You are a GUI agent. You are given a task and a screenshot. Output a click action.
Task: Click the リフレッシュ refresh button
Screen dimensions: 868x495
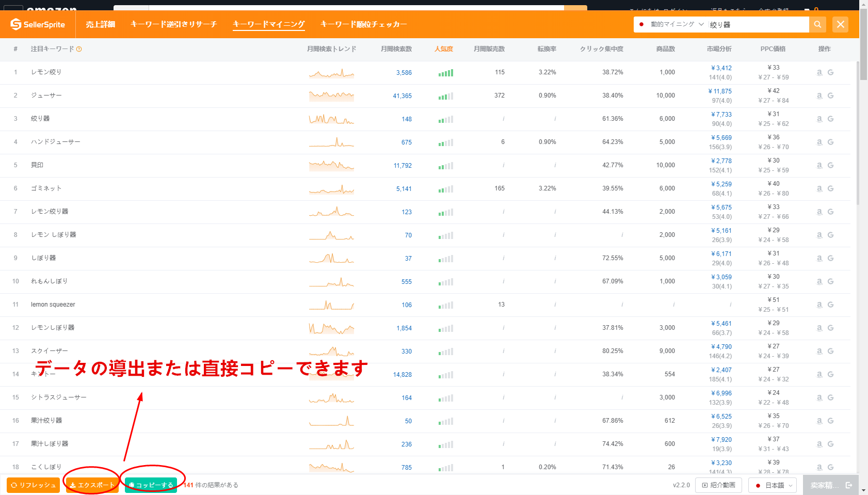pos(33,485)
